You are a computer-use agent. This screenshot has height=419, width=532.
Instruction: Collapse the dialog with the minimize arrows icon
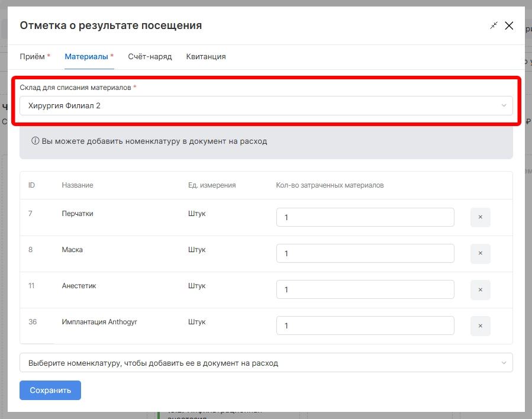coord(494,25)
